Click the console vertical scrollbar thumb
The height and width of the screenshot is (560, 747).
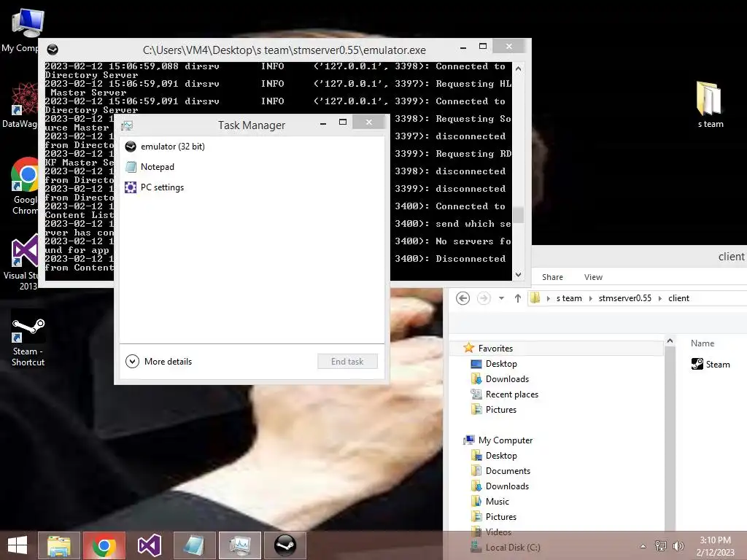pyautogui.click(x=519, y=215)
